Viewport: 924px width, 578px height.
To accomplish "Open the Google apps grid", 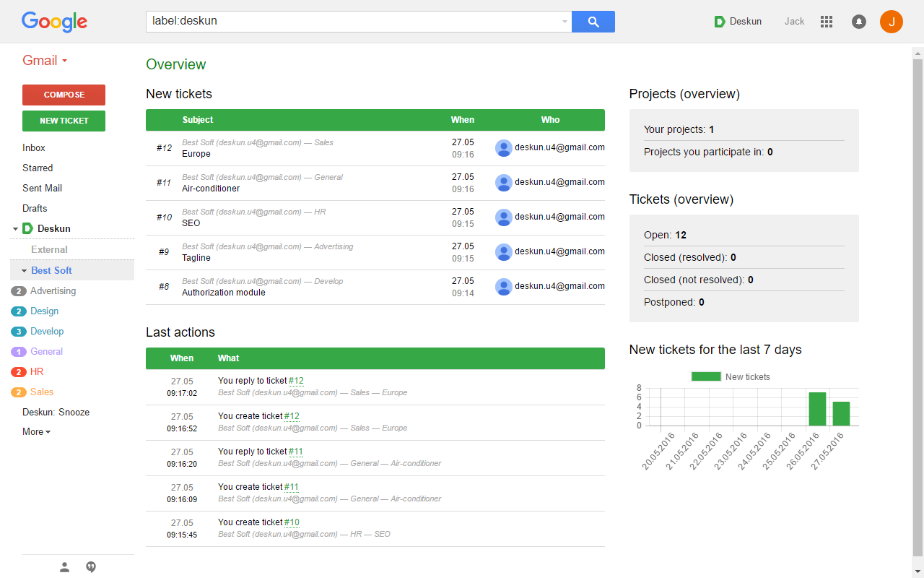I will [827, 22].
